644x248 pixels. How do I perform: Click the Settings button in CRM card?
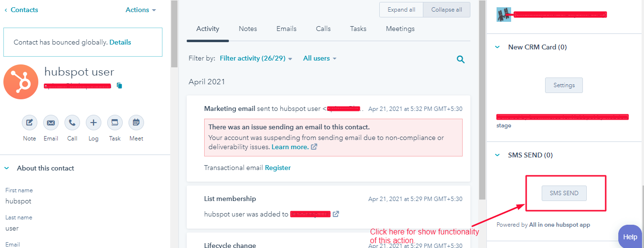point(564,85)
